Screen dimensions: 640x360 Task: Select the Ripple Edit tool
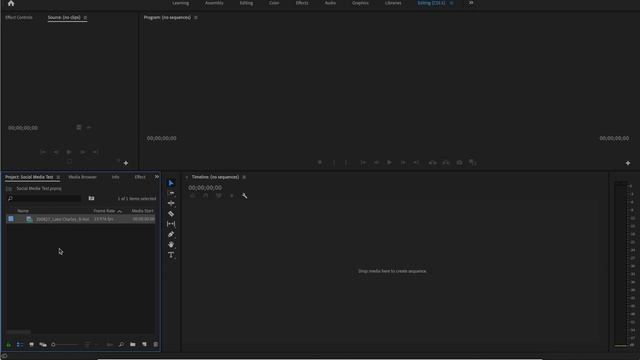[x=171, y=203]
